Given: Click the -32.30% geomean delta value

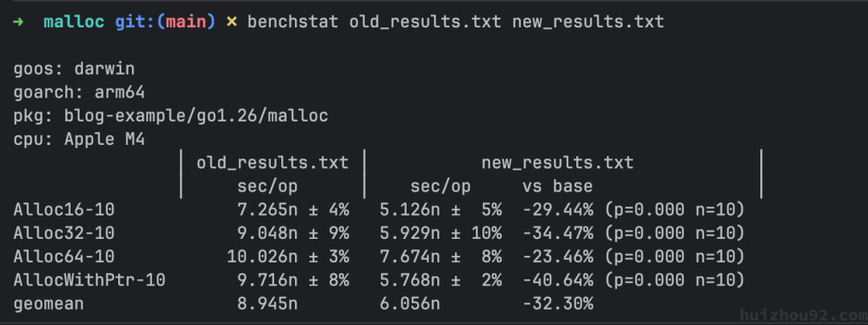Looking at the screenshot, I should click(x=557, y=304).
